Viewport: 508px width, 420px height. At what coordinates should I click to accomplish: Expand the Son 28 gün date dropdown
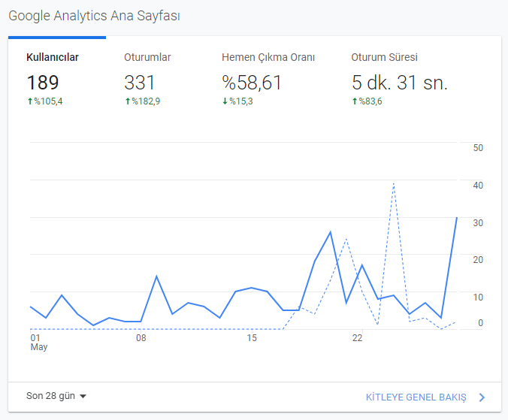[x=56, y=396]
